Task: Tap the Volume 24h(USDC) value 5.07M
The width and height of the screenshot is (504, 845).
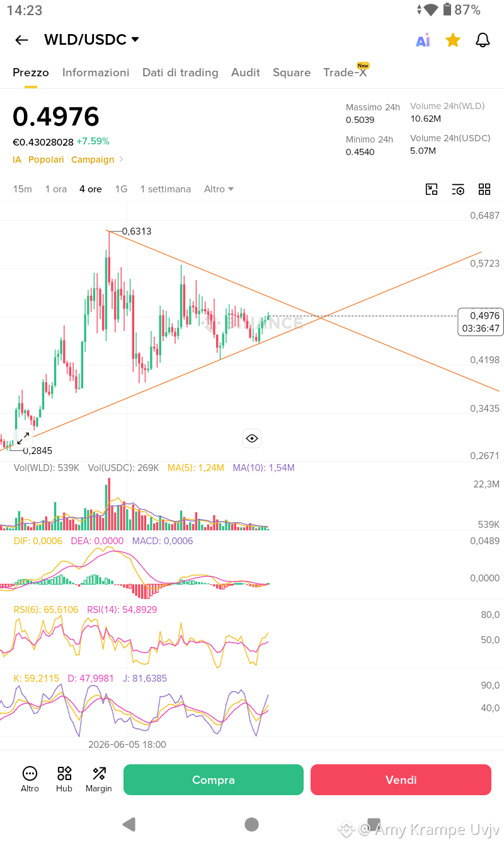Action: click(423, 151)
